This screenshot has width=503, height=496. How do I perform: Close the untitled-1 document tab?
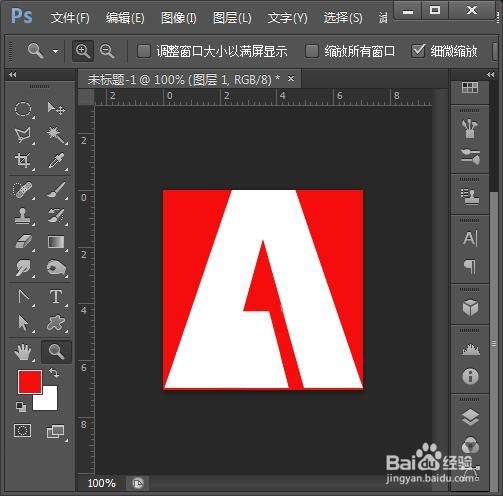tap(291, 79)
